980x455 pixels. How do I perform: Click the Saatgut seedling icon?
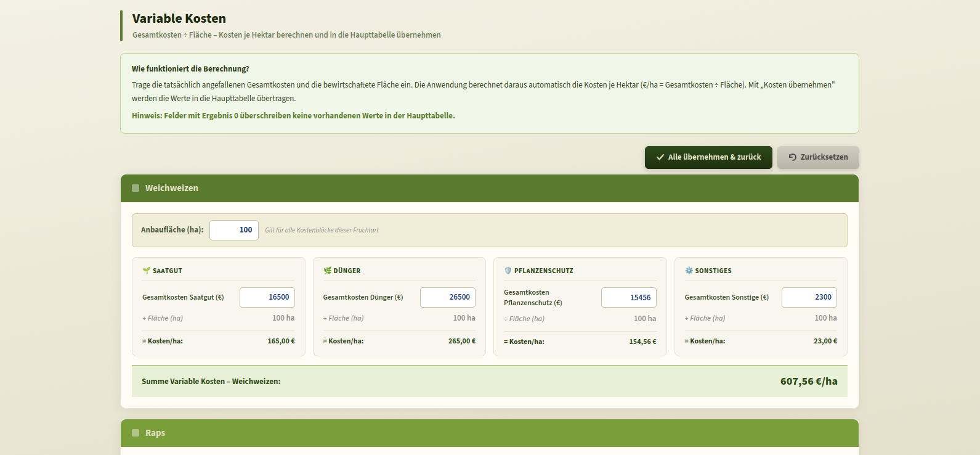[147, 271]
